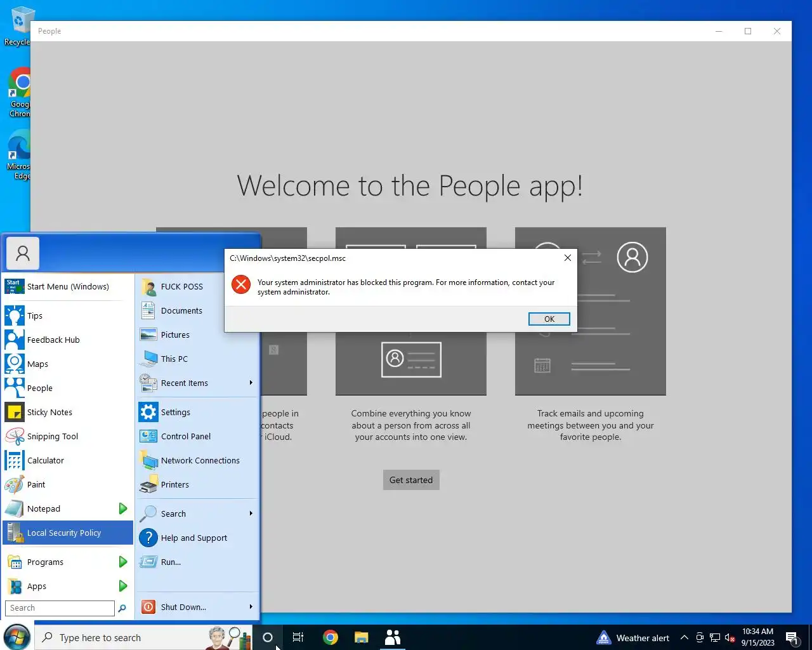The height and width of the screenshot is (650, 812).
Task: Click Get started in People app
Action: pos(411,480)
